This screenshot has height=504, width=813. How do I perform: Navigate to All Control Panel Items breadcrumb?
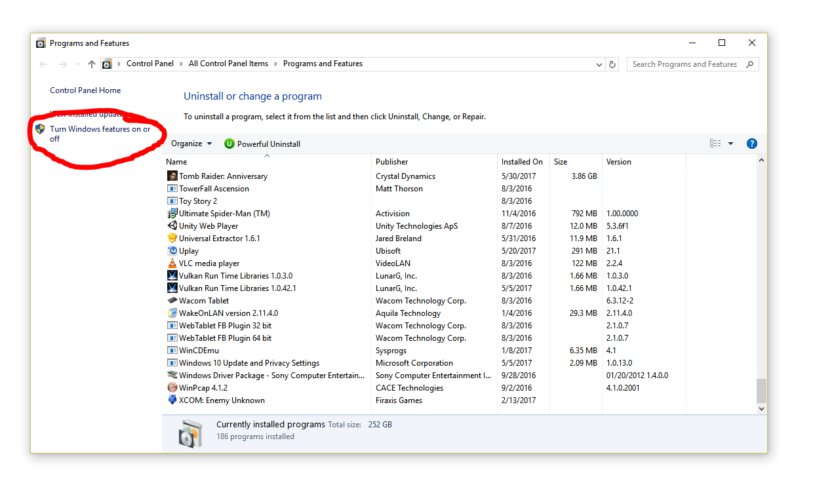[228, 64]
